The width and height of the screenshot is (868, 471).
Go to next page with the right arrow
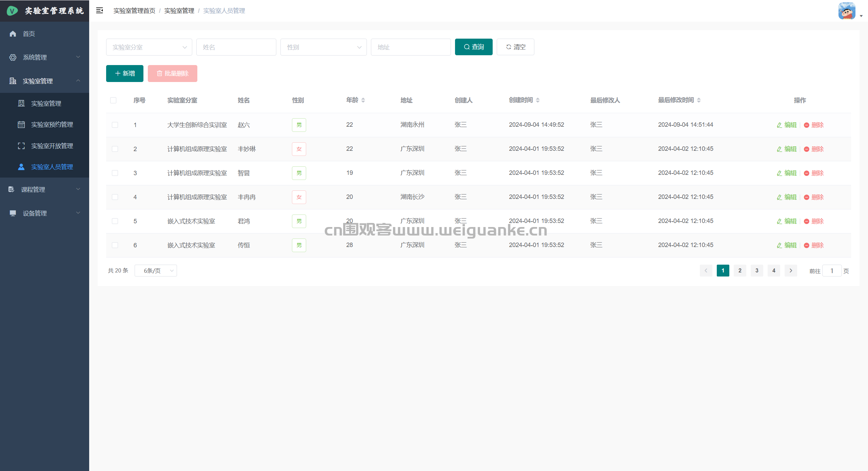click(791, 270)
